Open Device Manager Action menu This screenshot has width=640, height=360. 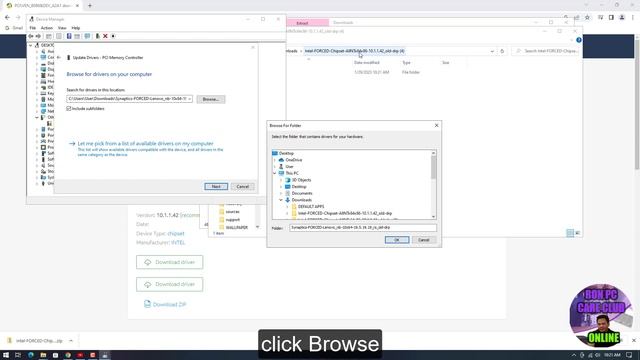(x=47, y=28)
